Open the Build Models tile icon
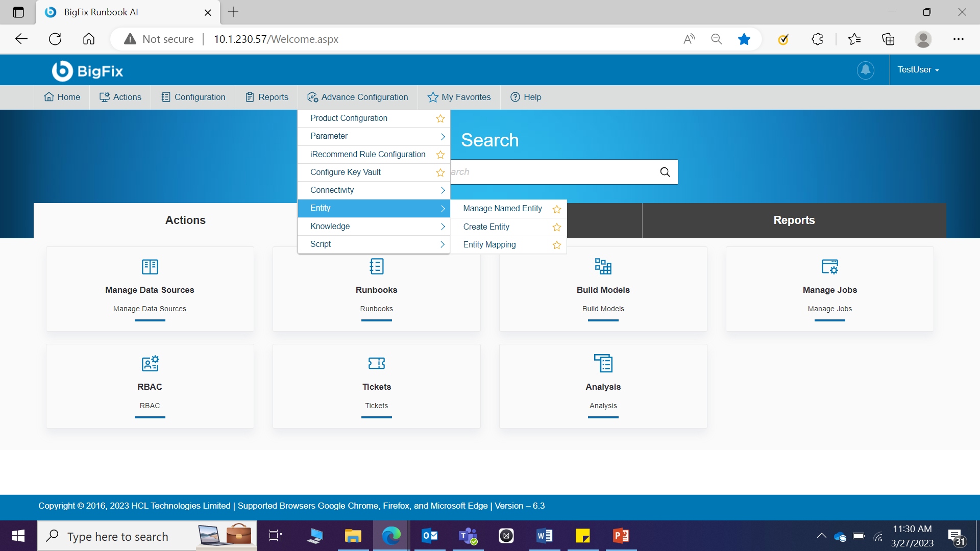The width and height of the screenshot is (980, 551). tap(603, 266)
